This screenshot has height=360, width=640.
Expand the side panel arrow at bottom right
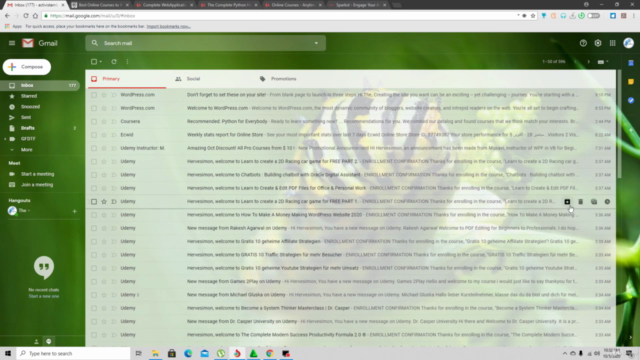631,337
